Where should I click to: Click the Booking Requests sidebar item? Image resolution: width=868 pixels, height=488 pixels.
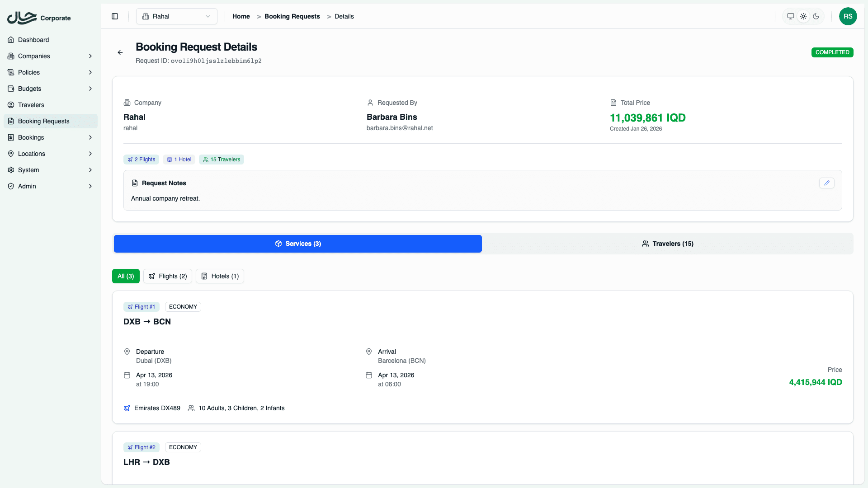(43, 121)
